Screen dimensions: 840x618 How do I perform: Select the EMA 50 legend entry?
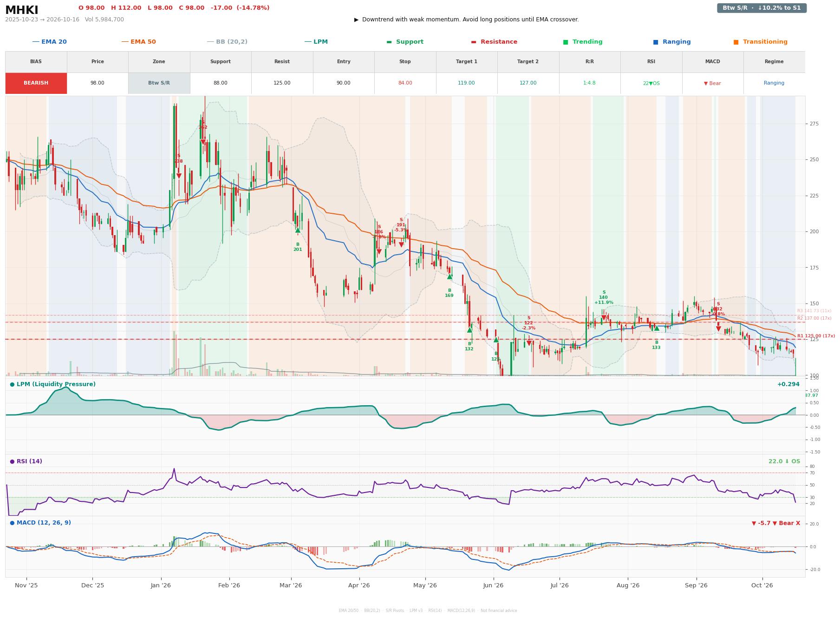point(138,42)
